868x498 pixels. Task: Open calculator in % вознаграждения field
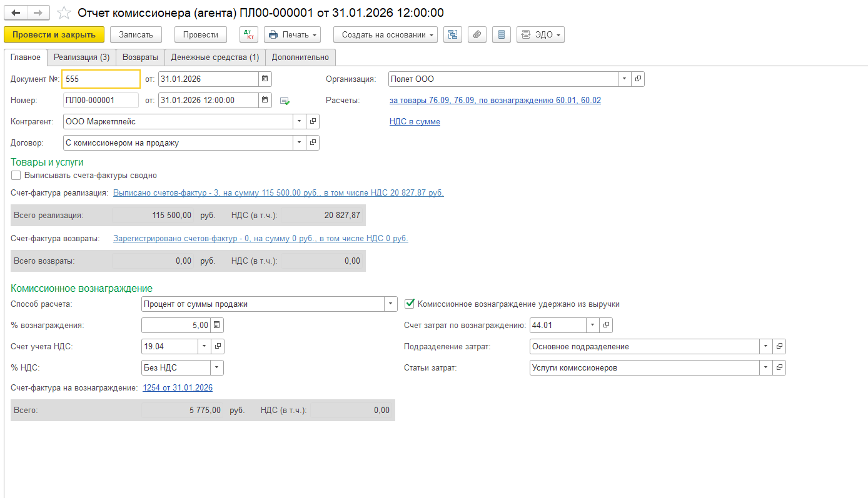coord(216,325)
